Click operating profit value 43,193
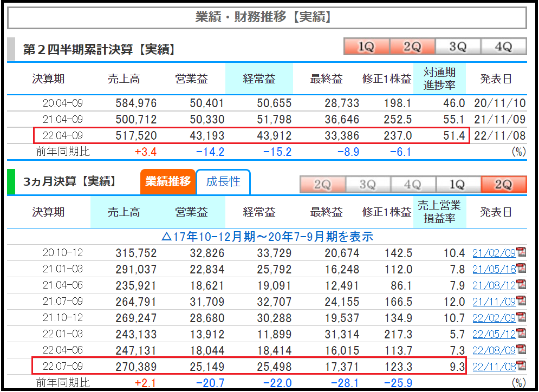 207,135
